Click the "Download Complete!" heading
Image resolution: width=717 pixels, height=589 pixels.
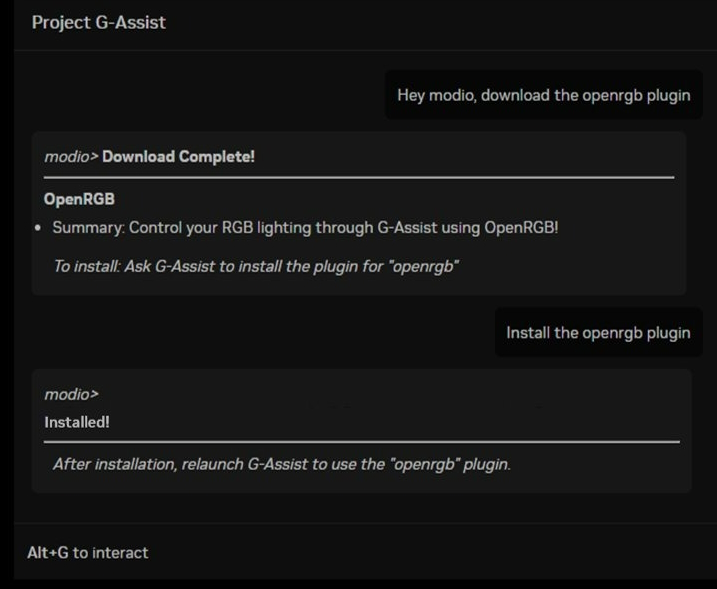tap(179, 156)
